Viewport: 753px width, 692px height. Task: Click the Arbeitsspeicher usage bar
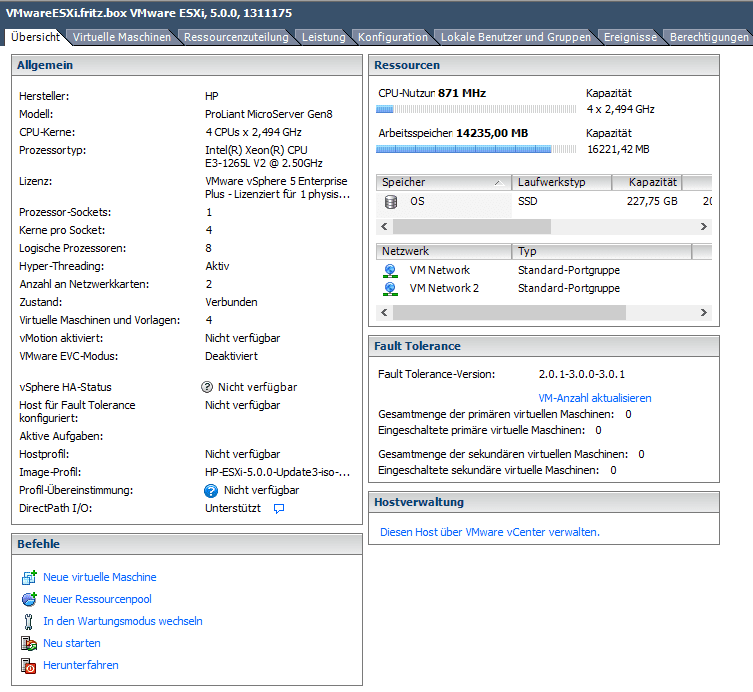pos(476,149)
